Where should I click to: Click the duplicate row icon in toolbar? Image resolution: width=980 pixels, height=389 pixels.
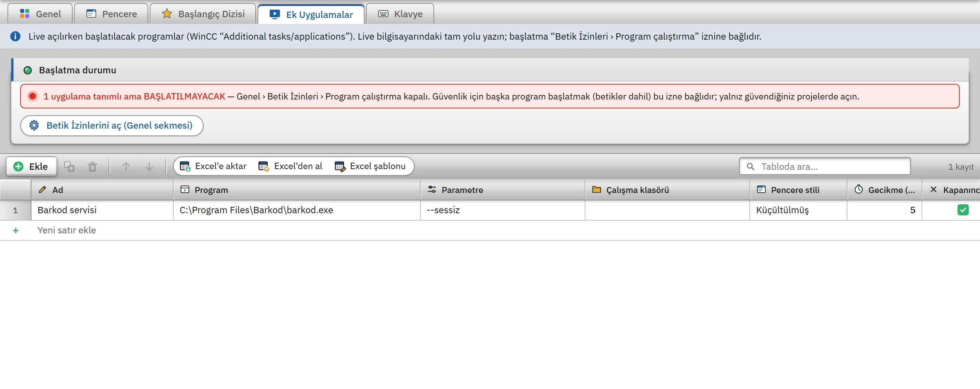click(69, 166)
